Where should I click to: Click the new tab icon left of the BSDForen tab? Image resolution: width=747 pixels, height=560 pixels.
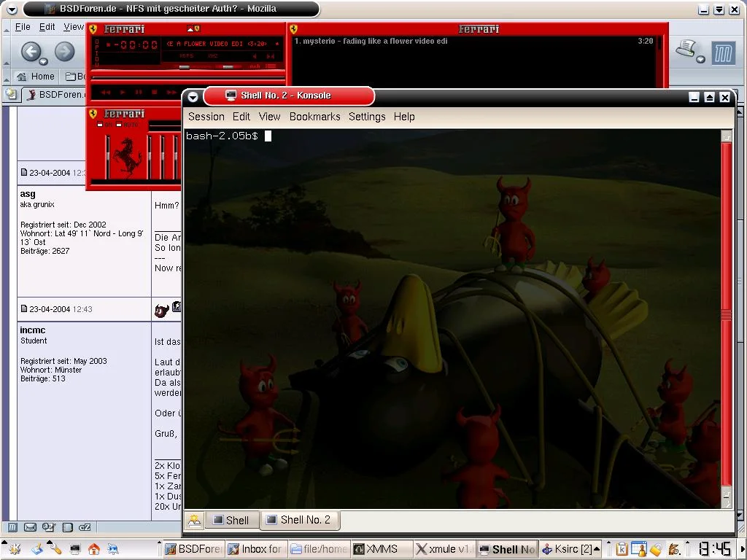point(11,94)
